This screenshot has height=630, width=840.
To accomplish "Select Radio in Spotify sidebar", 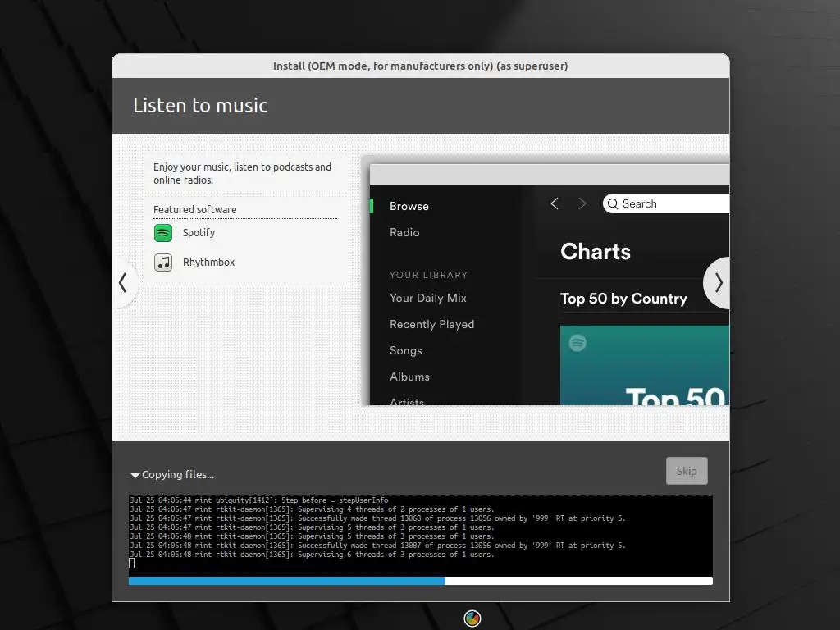I will (x=404, y=232).
